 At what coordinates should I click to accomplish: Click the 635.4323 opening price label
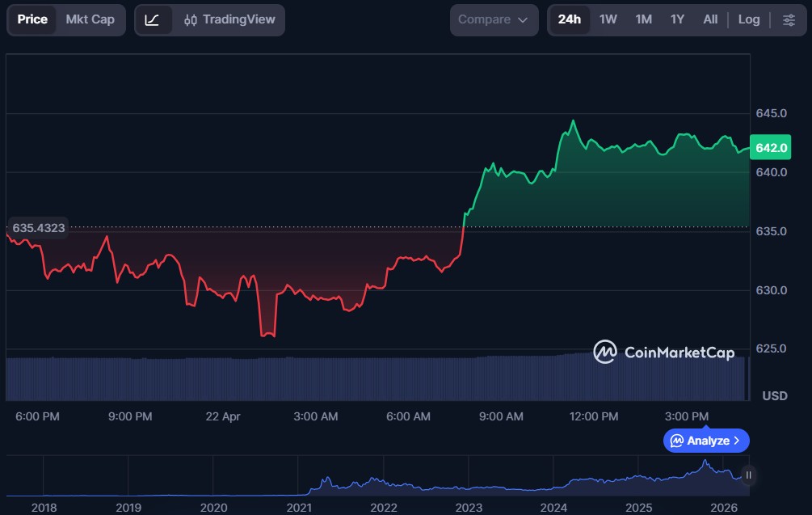click(38, 228)
